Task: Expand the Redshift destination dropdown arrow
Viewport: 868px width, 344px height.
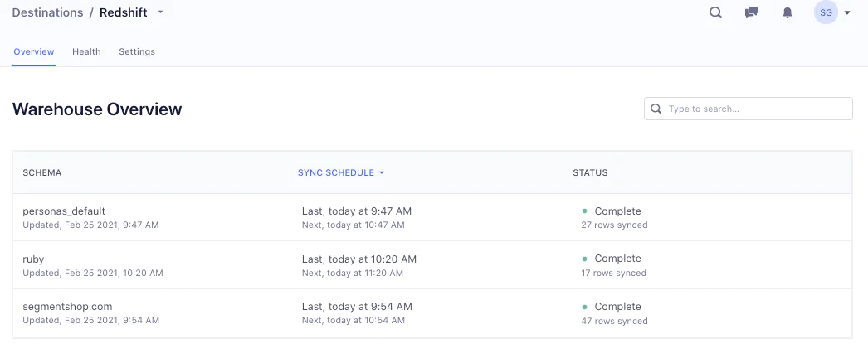Action: point(160,12)
